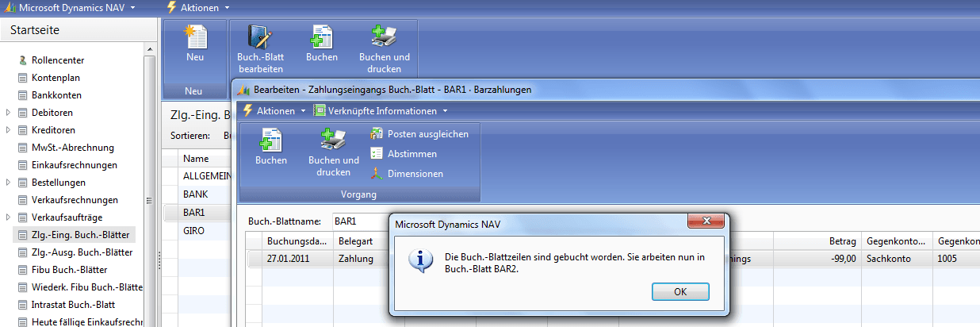
Task: Click the 1005 account number cell
Action: (956, 258)
